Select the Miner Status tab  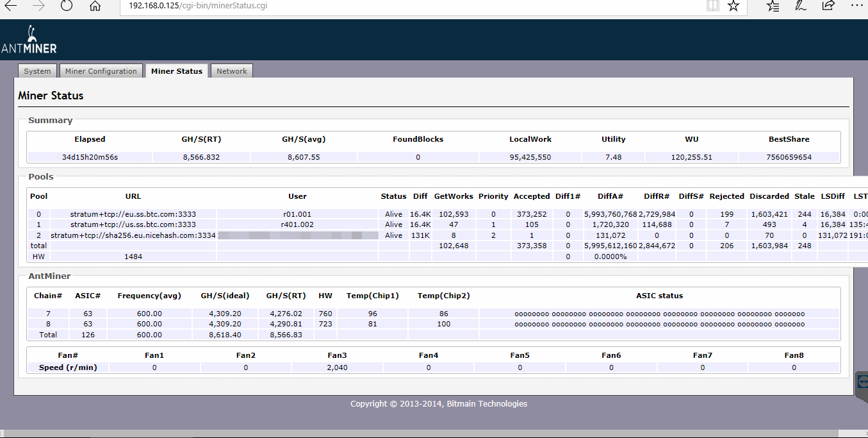click(177, 71)
